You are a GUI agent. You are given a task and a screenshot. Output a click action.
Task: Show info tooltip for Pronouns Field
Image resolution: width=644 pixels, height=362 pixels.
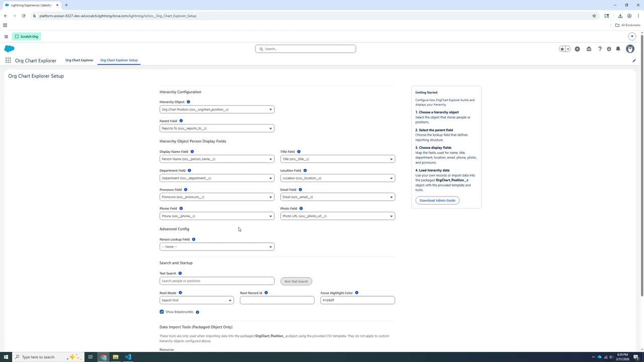(x=185, y=190)
